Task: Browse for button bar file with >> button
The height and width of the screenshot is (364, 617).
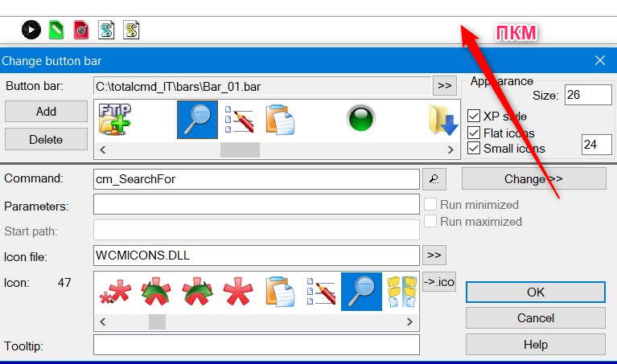Action: click(x=445, y=85)
